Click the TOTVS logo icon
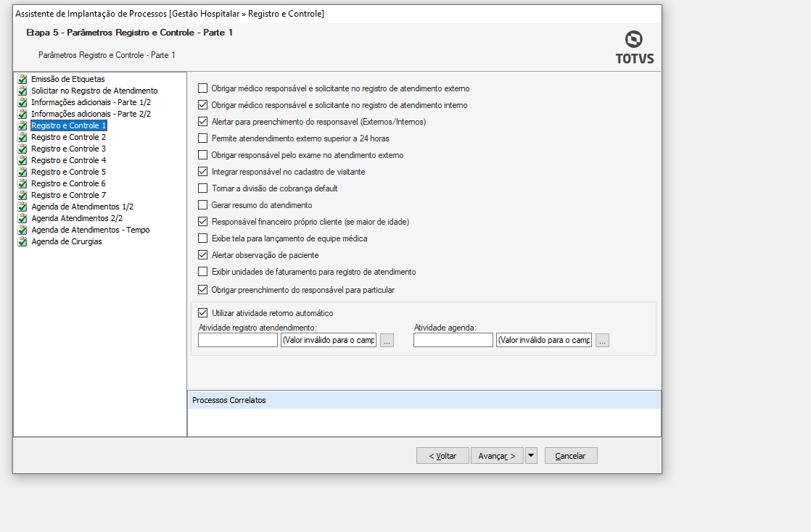Image resolution: width=811 pixels, height=532 pixels. [633, 40]
